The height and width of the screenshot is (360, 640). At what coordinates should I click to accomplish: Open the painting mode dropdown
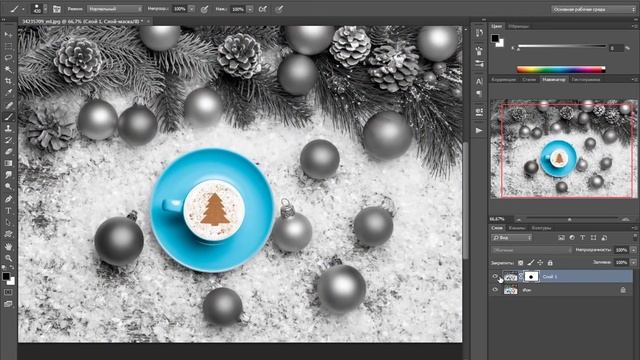[115, 9]
